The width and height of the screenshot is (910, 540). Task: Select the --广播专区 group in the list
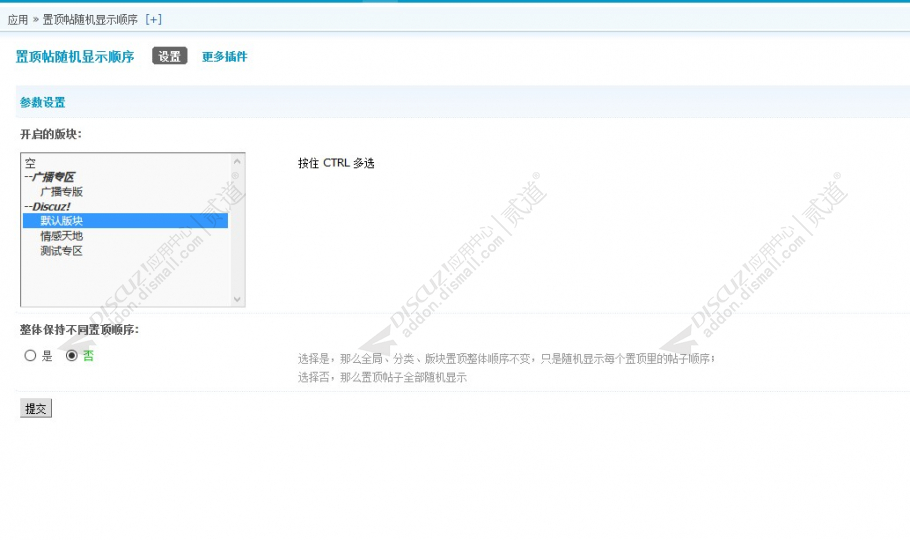pos(125,177)
